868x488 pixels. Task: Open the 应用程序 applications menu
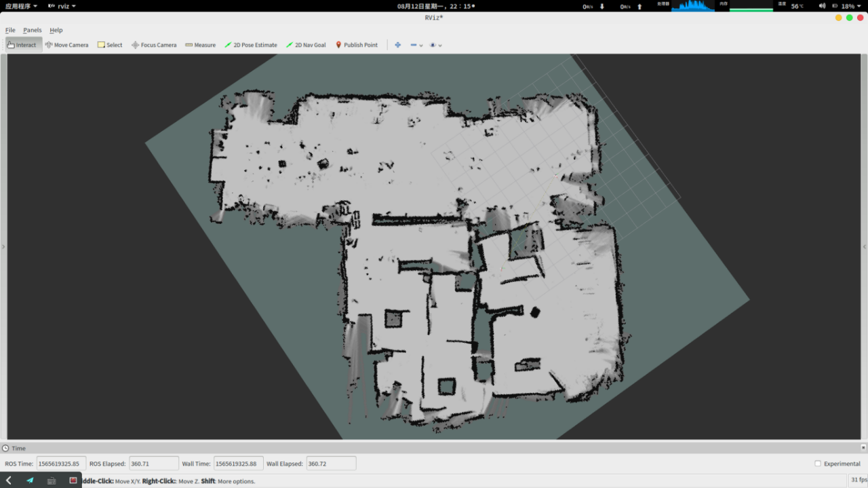click(x=22, y=6)
